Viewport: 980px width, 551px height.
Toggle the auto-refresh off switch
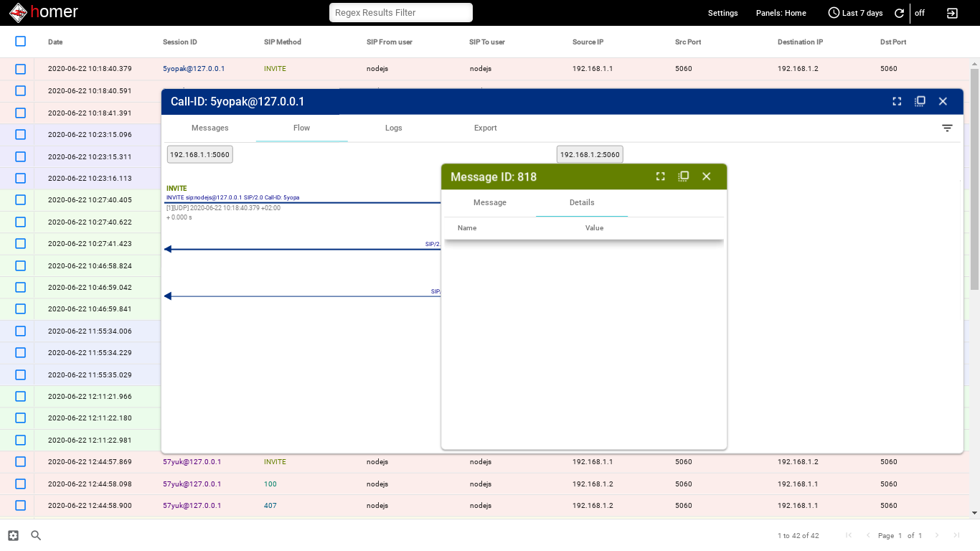[920, 12]
